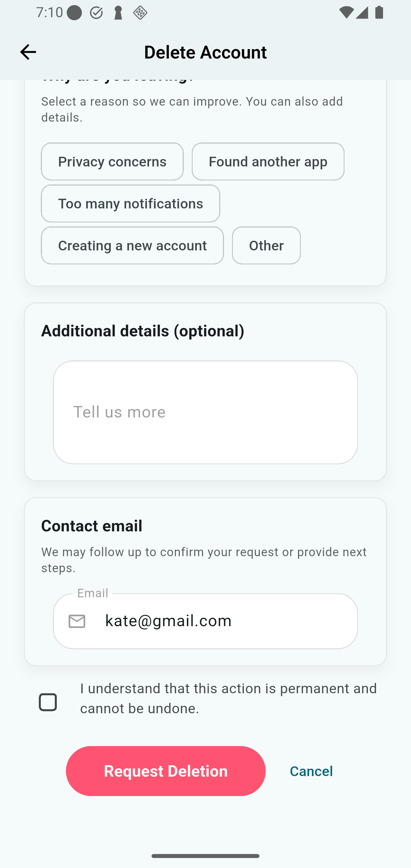Tap the clock time in status bar
This screenshot has height=868, width=411.
pos(49,13)
